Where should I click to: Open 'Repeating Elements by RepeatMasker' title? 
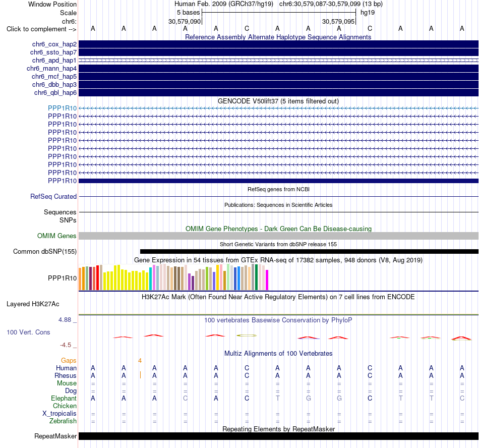[279, 429]
